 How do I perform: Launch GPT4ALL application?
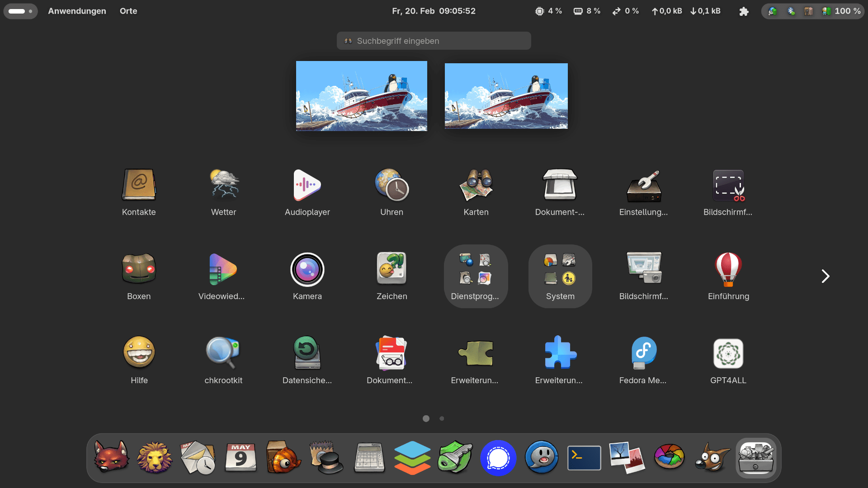(728, 354)
